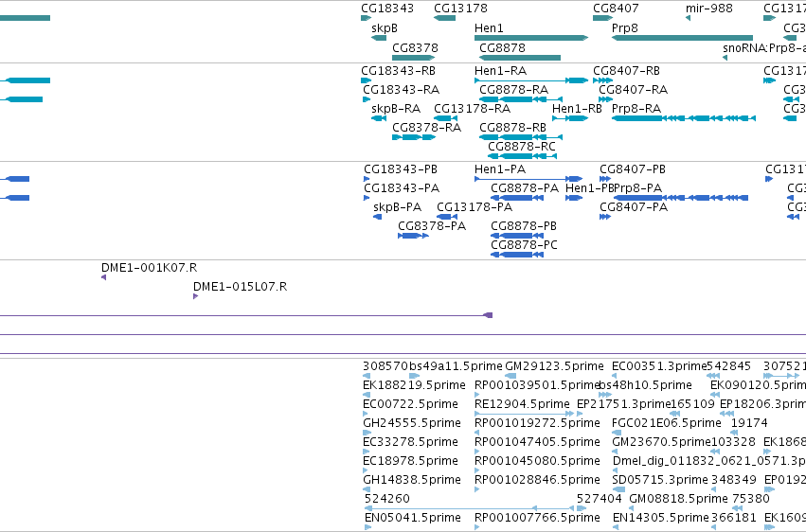The width and height of the screenshot is (806, 532).
Task: Click the Hen1-PA protein label
Action: tap(500, 169)
